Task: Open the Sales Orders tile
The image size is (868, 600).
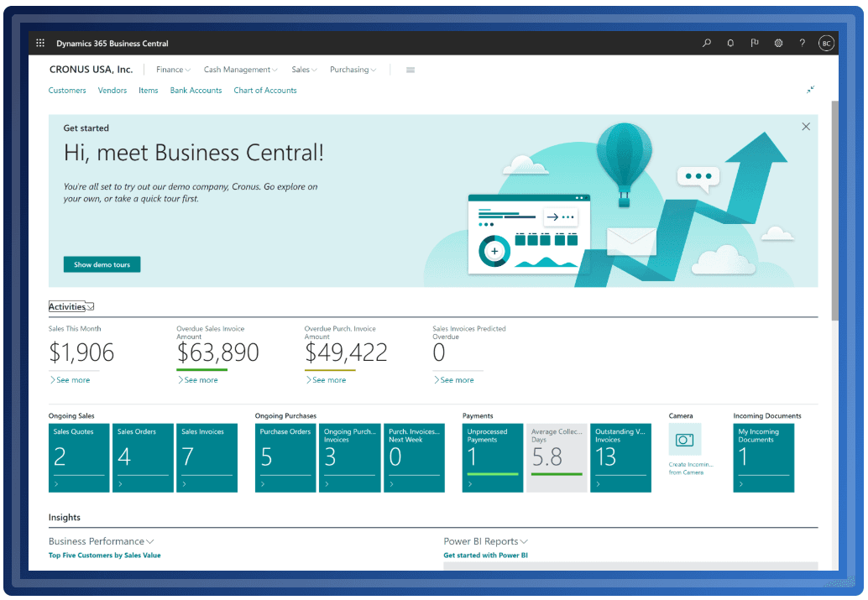Action: [143, 457]
